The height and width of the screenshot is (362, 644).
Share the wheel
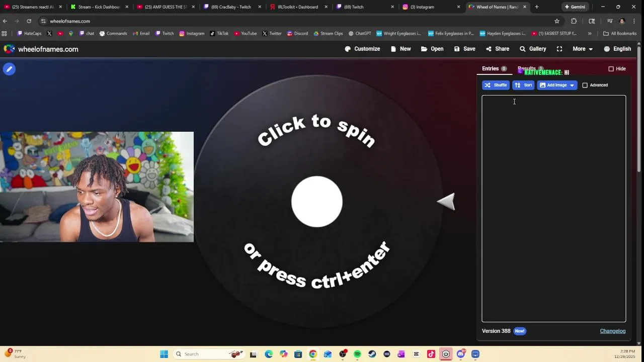498,49
